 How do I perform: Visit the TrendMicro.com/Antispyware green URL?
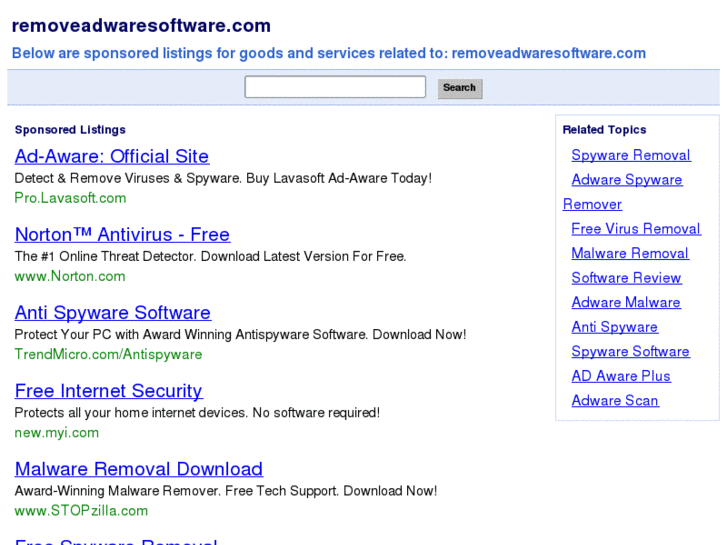pyautogui.click(x=108, y=354)
